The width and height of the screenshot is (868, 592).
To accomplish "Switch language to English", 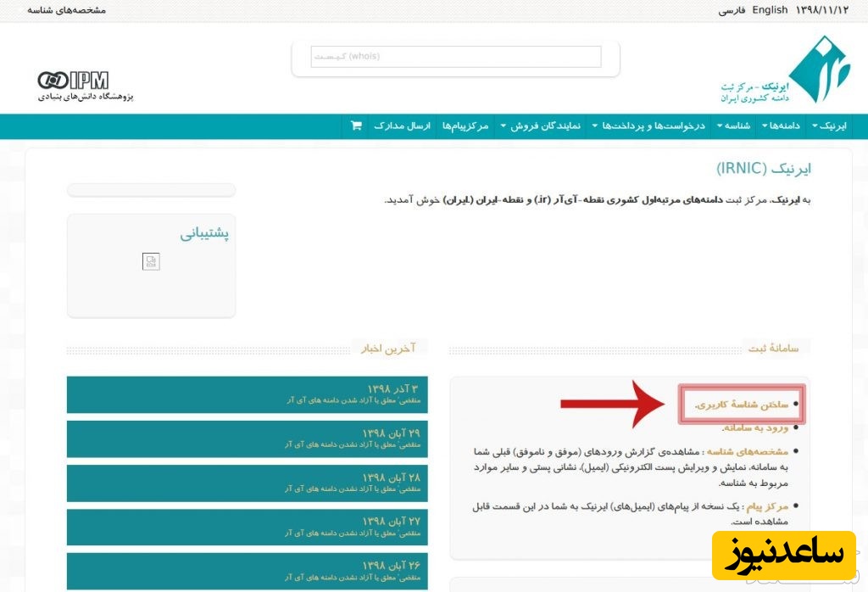I will 770,10.
